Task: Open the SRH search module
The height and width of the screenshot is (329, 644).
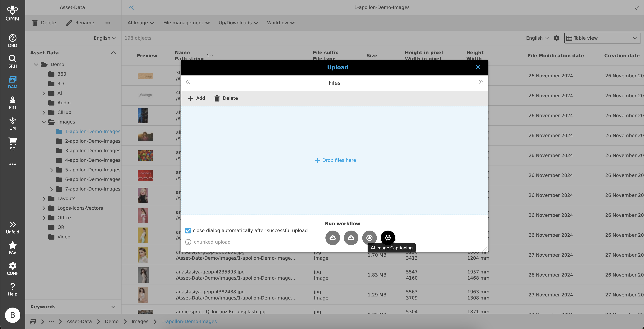Action: click(12, 61)
